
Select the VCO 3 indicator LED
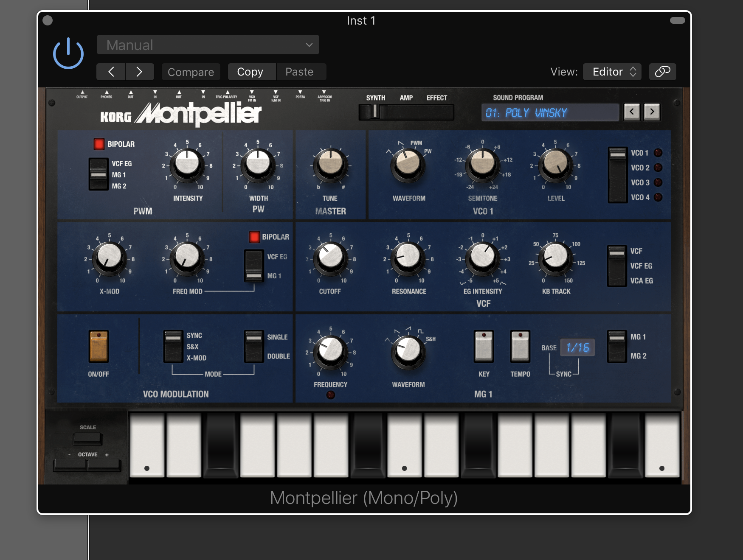pos(658,182)
